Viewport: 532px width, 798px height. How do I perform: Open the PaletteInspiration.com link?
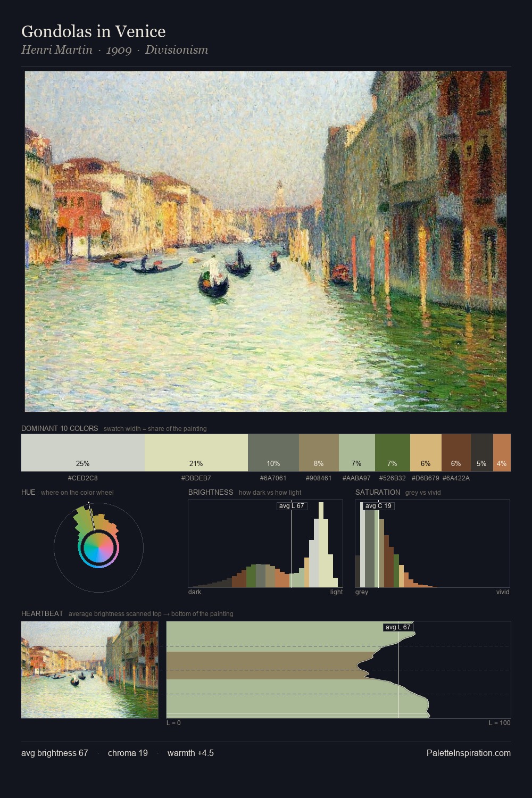[469, 753]
